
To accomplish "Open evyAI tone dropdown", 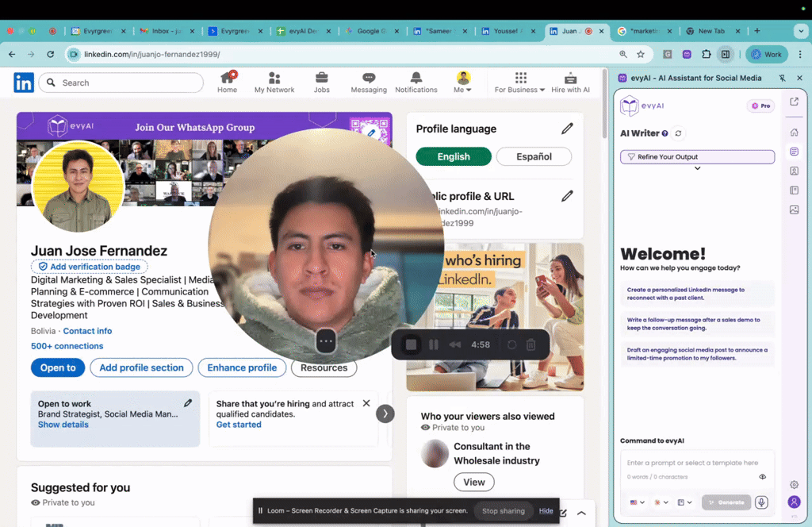I will tap(661, 502).
